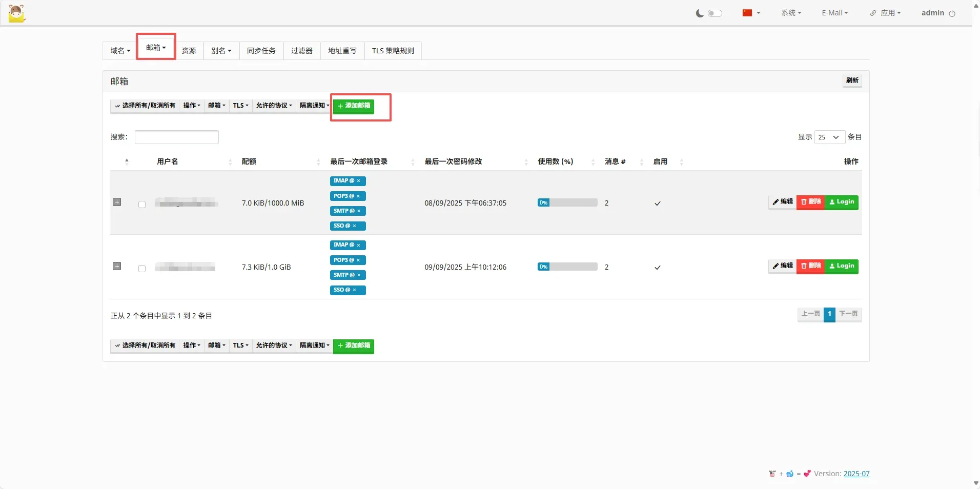Check the first mailbox row checkbox
Viewport: 980px width, 489px height.
[142, 205]
